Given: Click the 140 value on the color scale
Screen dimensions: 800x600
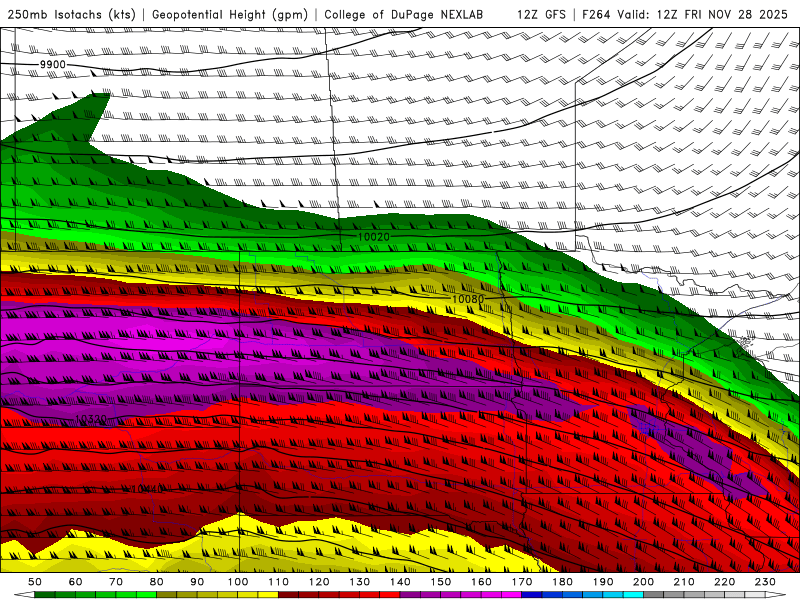Looking at the screenshot, I should pos(400,582).
